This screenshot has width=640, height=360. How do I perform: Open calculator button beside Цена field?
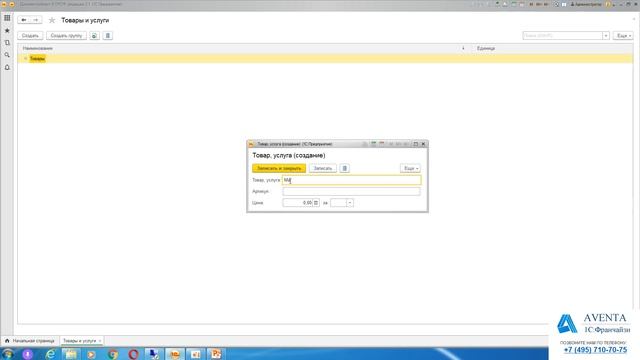(x=316, y=203)
